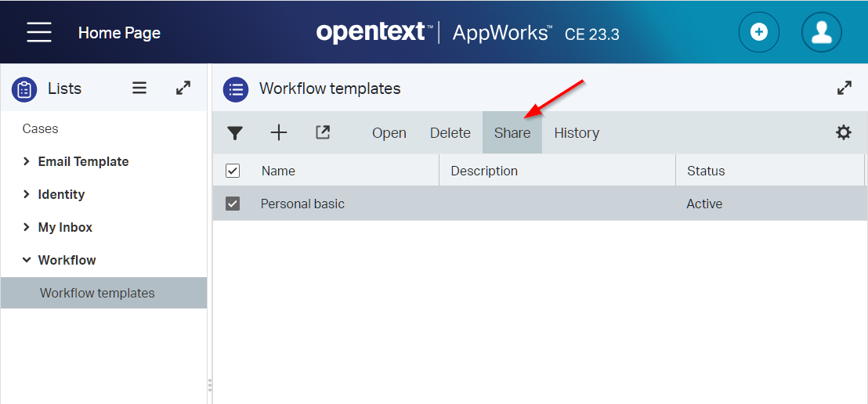Collapse the Workflow tree node
Viewport: 868px width, 404px height.
[27, 260]
